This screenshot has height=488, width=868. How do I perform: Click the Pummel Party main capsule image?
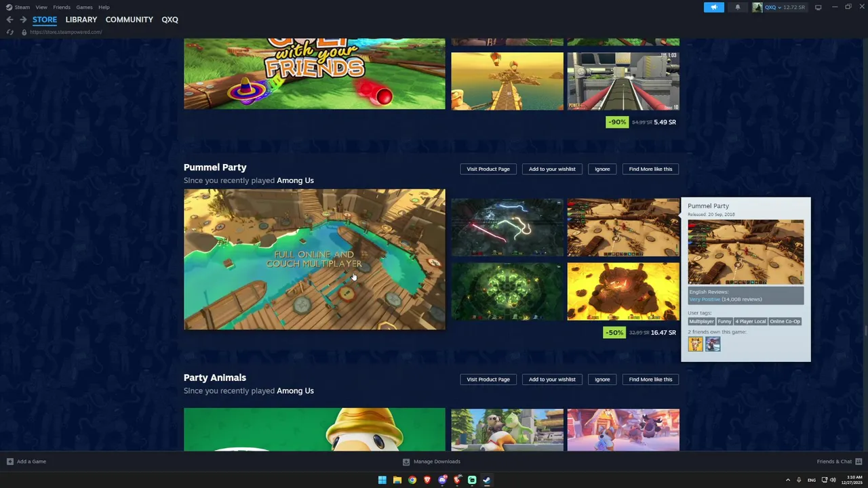[x=315, y=260]
